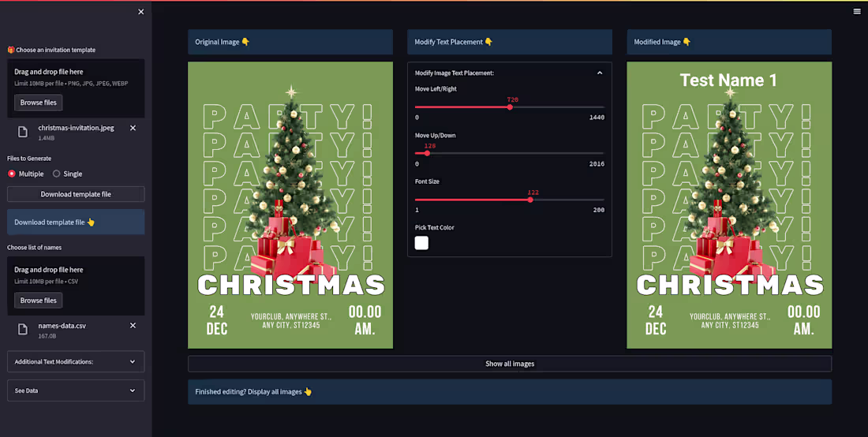868x437 pixels.
Task: Click the maximum value 2016 label
Action: [597, 164]
